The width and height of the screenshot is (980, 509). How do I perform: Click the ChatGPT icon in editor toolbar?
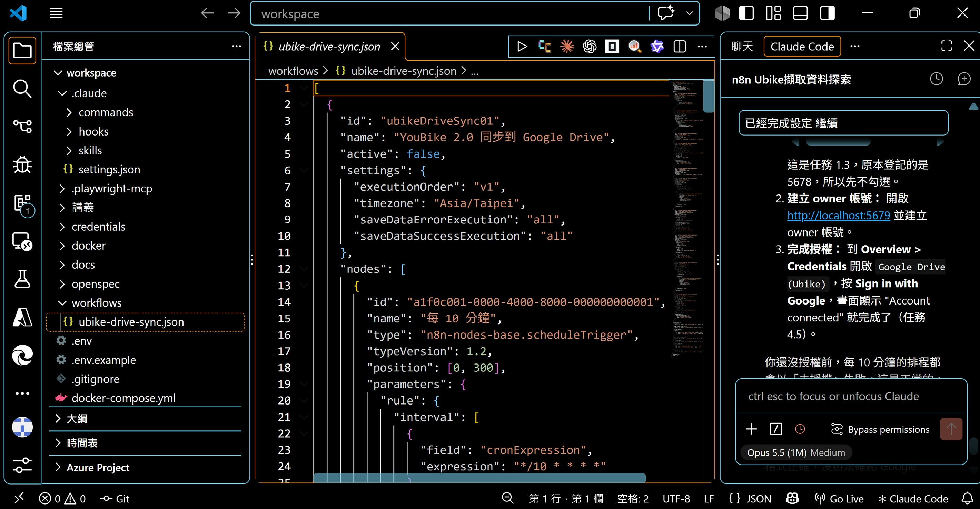[589, 47]
